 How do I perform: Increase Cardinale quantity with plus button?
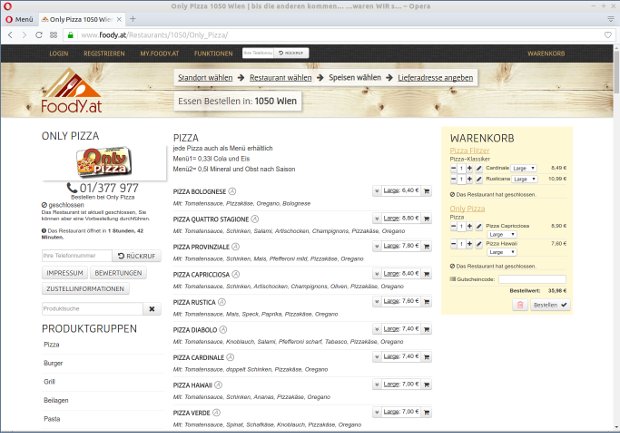[469, 168]
